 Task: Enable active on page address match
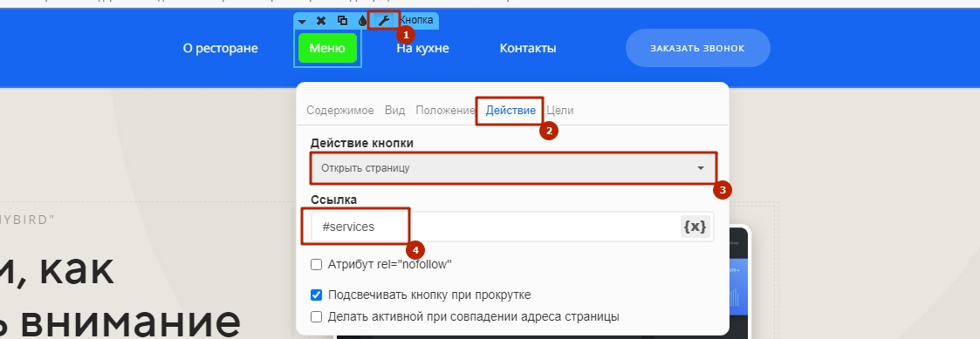316,316
